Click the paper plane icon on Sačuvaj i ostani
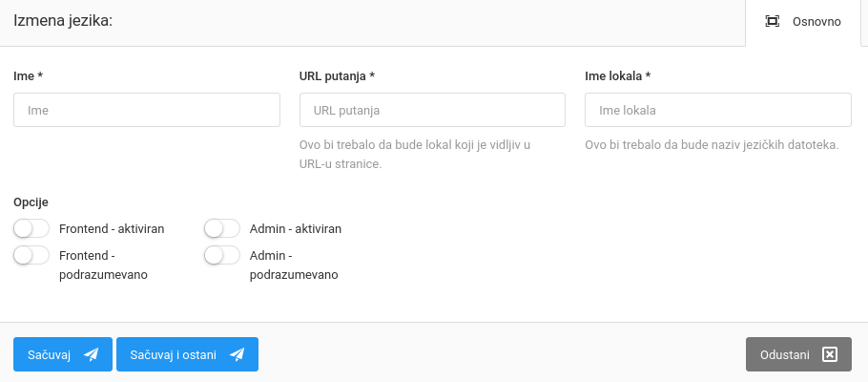The height and width of the screenshot is (382, 868). [x=238, y=354]
